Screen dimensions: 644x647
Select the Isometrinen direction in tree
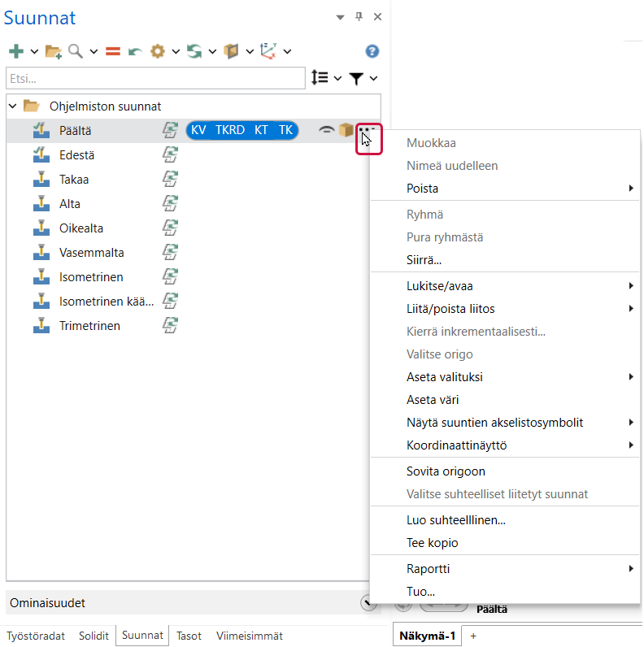[x=91, y=277]
